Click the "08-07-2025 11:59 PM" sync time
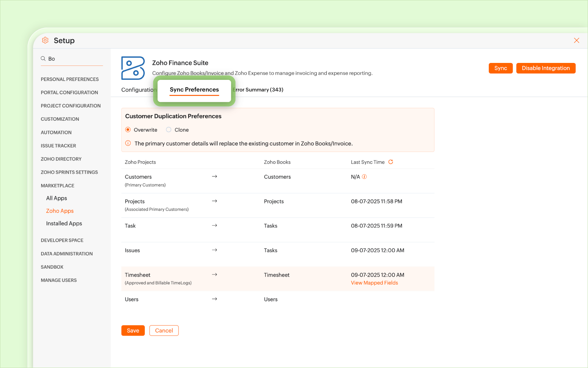Image resolution: width=588 pixels, height=368 pixels. point(377,226)
